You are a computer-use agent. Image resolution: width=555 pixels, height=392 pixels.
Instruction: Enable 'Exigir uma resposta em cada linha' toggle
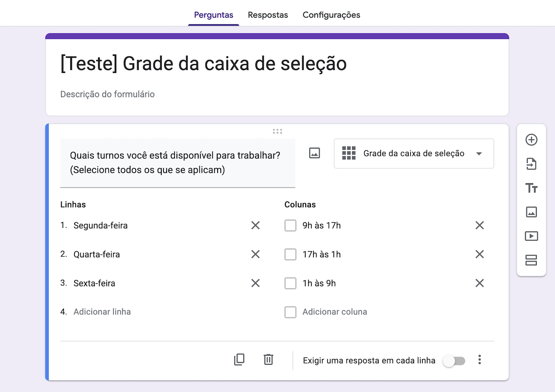point(454,361)
